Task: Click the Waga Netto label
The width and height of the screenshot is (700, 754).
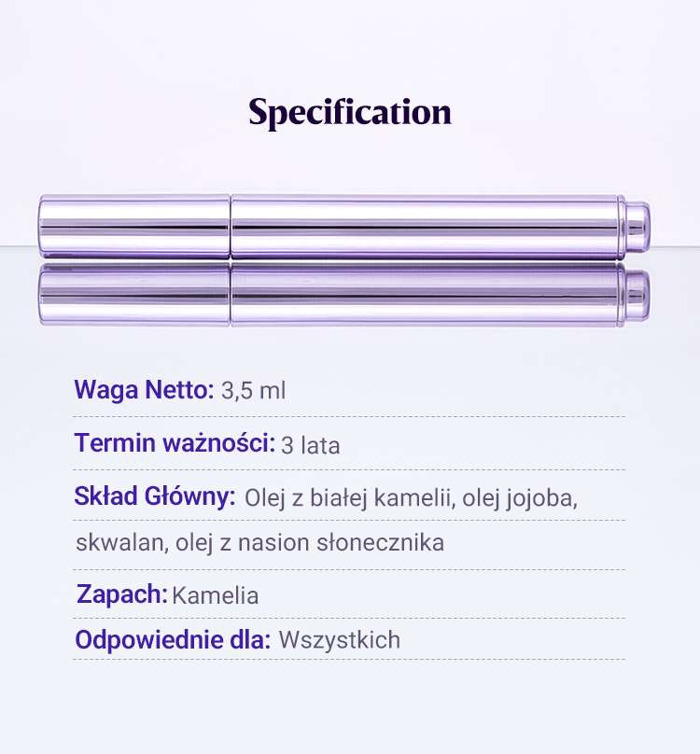Action: tap(145, 389)
